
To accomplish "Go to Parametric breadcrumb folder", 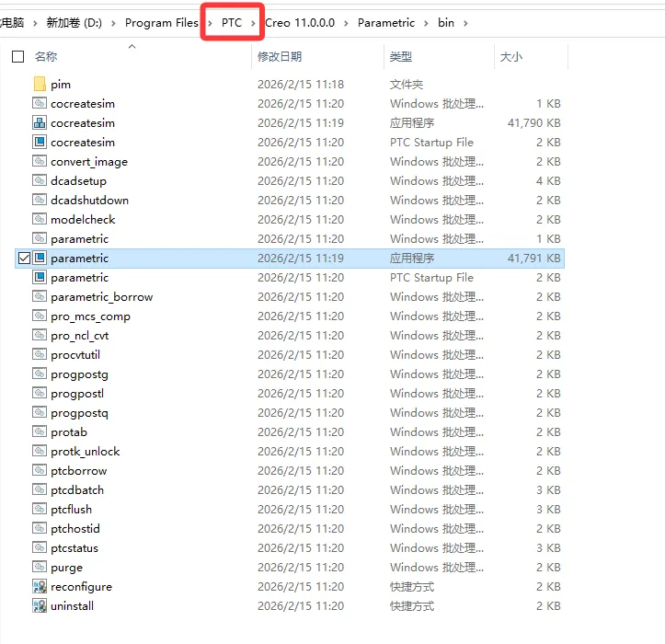I will pos(386,22).
